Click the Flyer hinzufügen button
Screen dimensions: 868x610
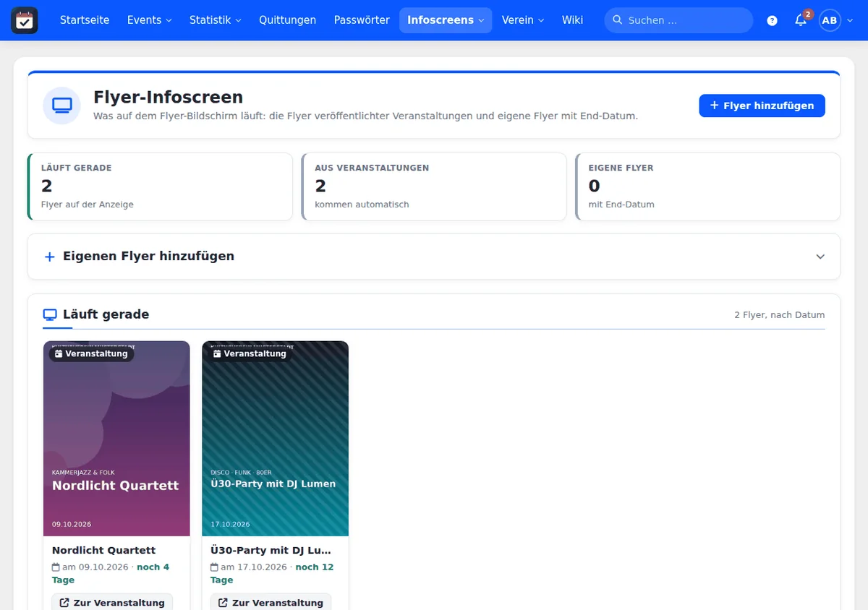coord(762,106)
